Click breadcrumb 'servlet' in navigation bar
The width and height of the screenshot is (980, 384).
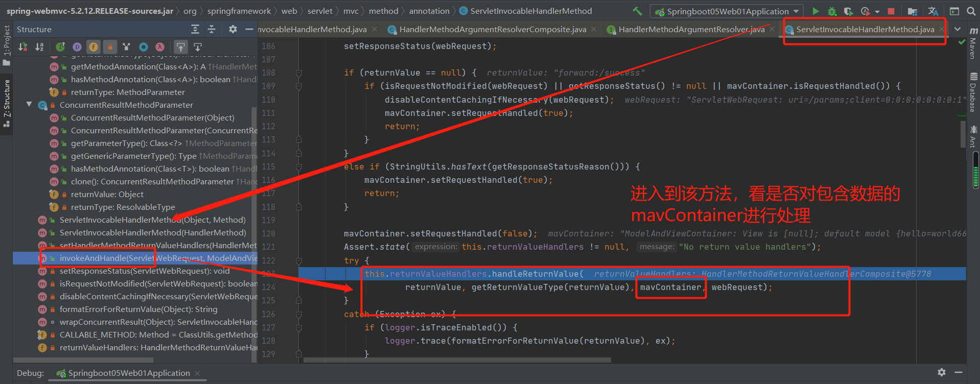[320, 11]
